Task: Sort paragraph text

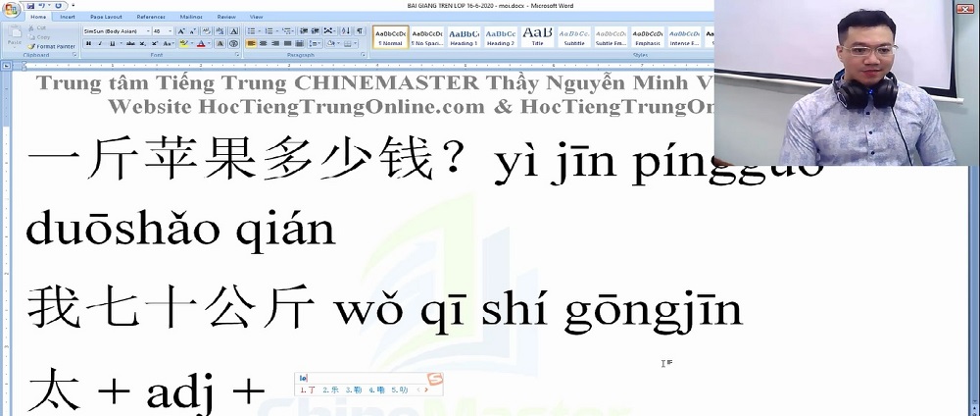Action: (346, 31)
